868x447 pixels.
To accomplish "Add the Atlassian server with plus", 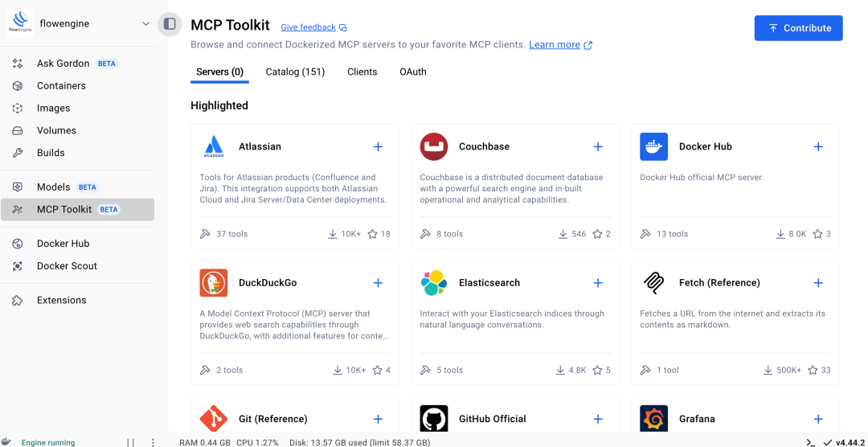I will (x=378, y=147).
